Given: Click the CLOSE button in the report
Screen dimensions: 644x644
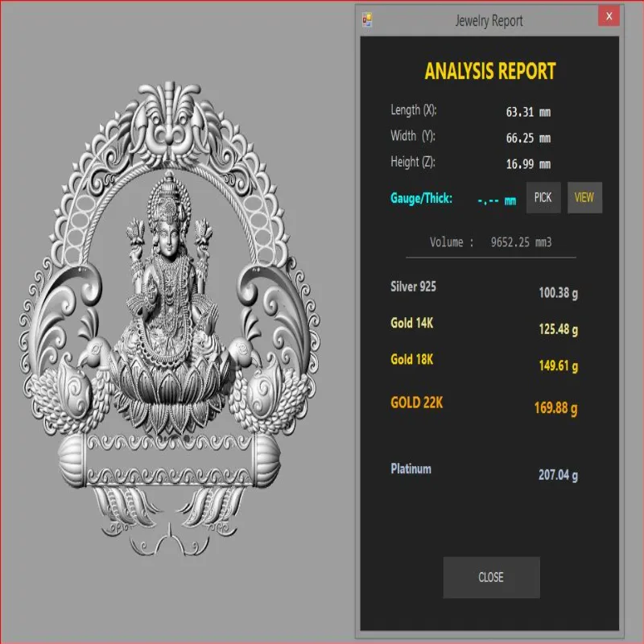Looking at the screenshot, I should tap(491, 577).
